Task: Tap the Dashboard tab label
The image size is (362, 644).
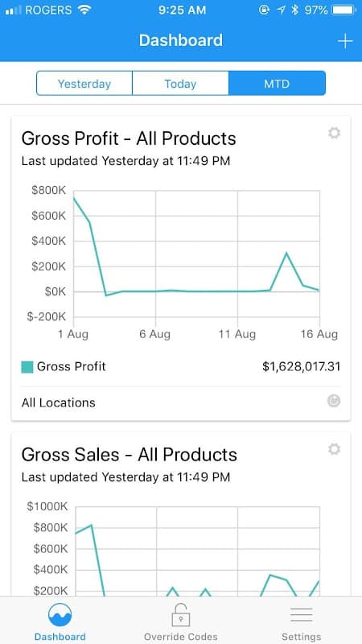Action: tap(60, 637)
